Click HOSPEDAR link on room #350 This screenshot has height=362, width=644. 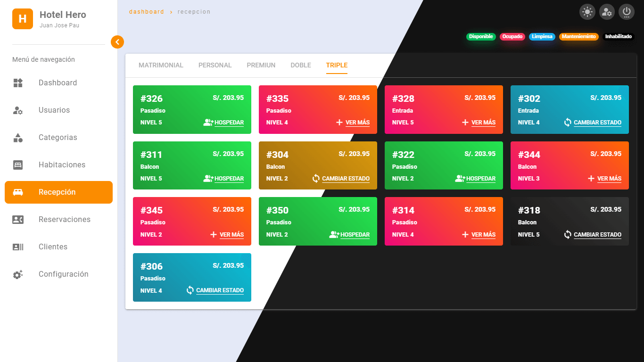click(355, 235)
